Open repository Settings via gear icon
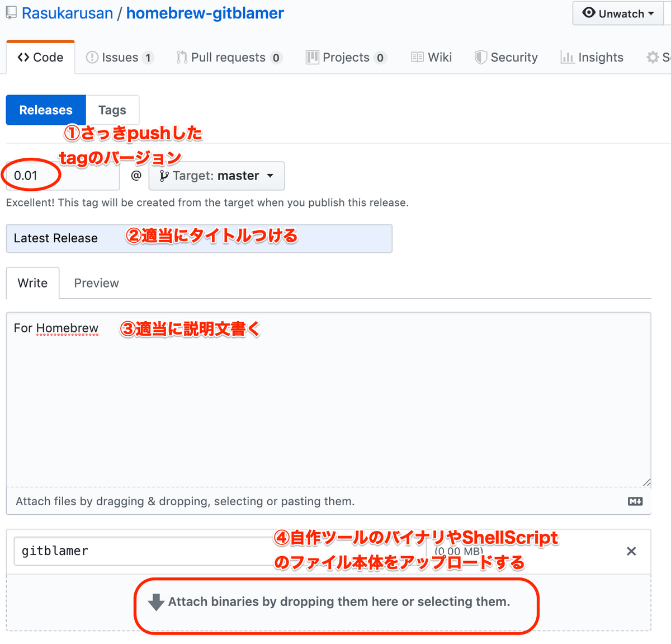671x644 pixels. click(x=653, y=57)
